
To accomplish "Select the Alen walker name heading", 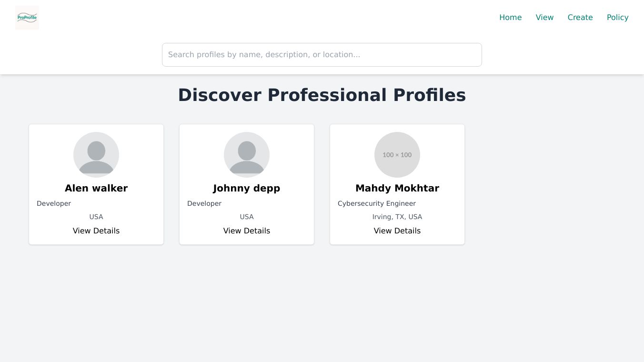I will [96, 189].
